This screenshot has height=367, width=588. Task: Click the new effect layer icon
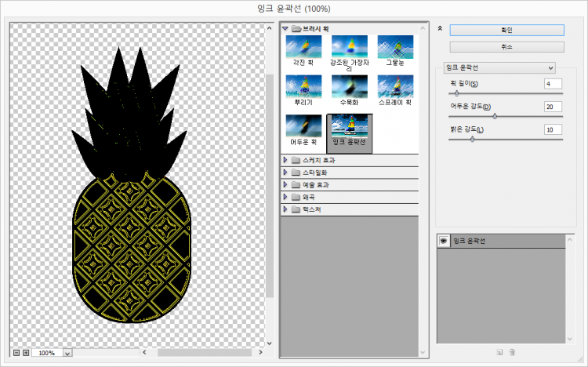click(499, 352)
